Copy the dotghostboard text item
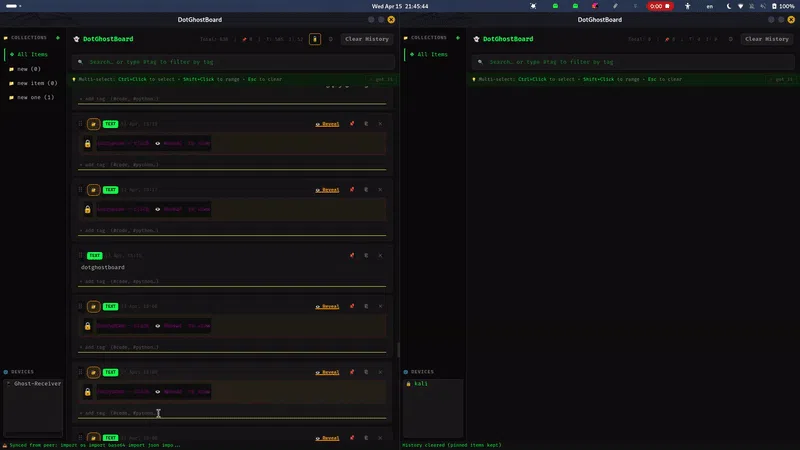Image resolution: width=800 pixels, height=450 pixels. 366,255
